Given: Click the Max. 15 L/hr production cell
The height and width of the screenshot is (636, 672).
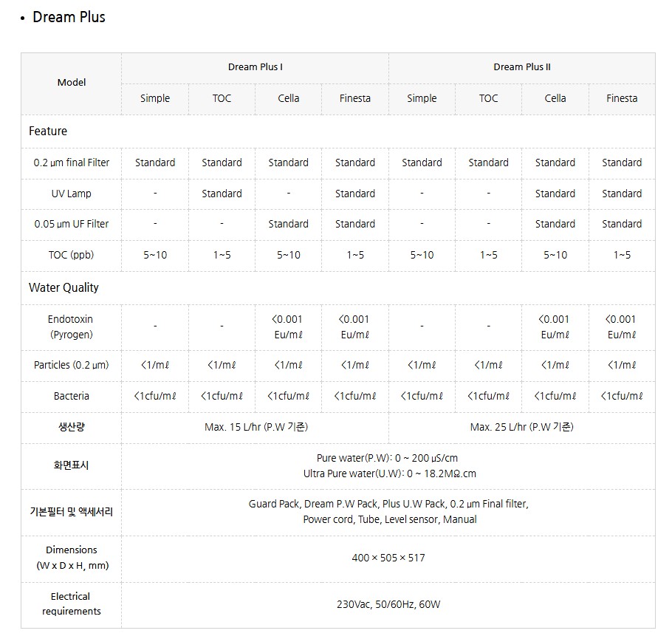Looking at the screenshot, I should 255,427.
